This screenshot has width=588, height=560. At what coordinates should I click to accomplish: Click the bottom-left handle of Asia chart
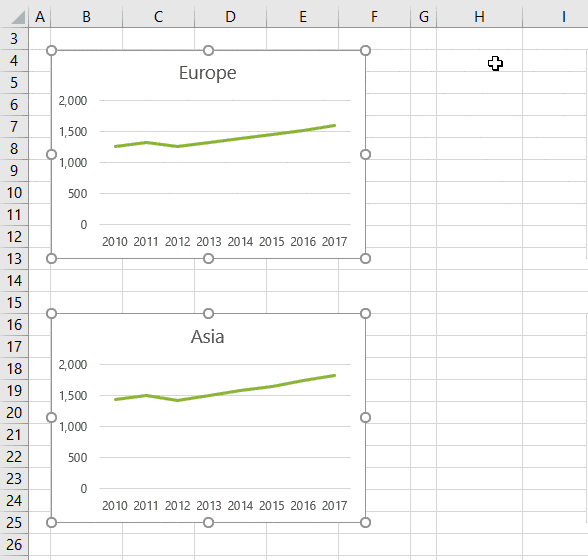click(x=51, y=522)
